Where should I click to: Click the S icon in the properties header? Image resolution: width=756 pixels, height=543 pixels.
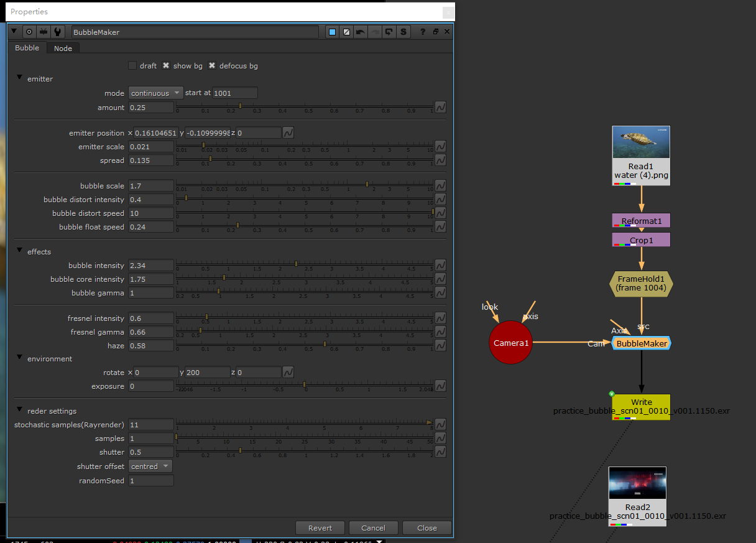coord(403,32)
